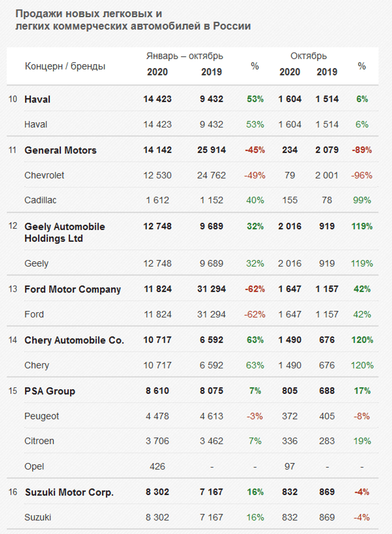Image resolution: width=392 pixels, height=534 pixels.
Task: Click the "Концерн / бренды" column header
Action: coord(65,66)
